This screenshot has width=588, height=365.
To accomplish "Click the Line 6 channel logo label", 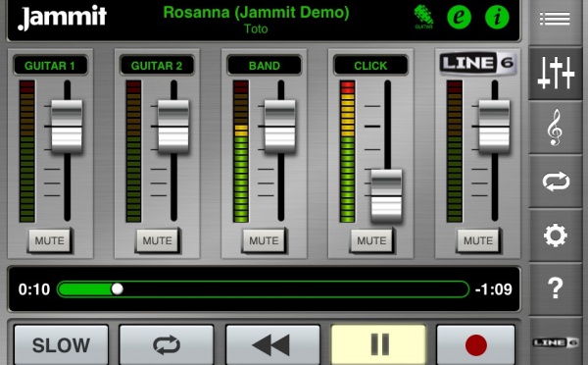I will [478, 63].
